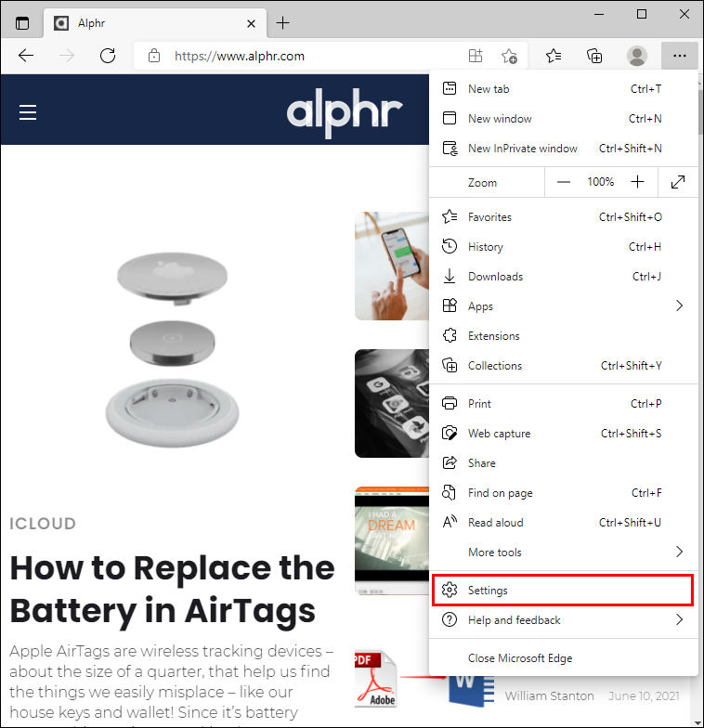Click the disabled Forward arrow in toolbar
The width and height of the screenshot is (704, 728).
[x=67, y=56]
